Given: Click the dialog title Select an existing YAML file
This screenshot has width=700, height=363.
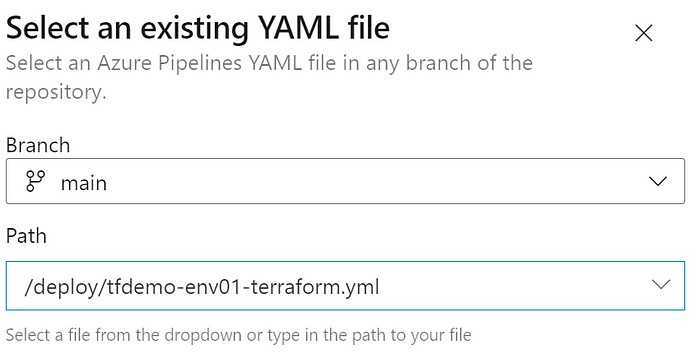Looking at the screenshot, I should pos(198,28).
